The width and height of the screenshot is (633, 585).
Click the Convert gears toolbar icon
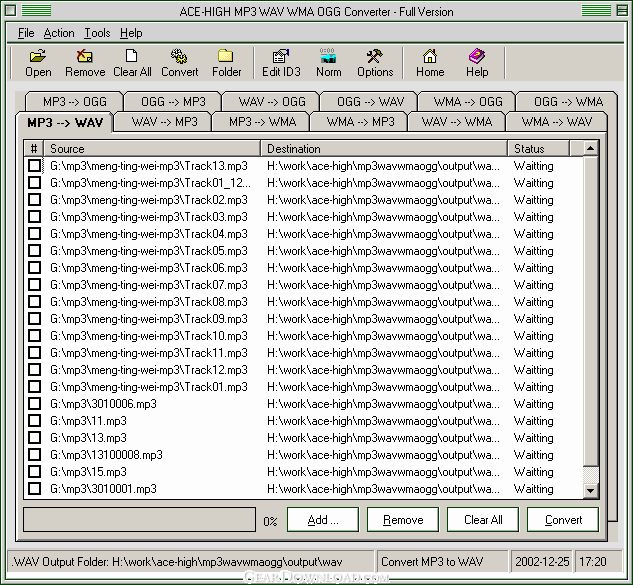coord(179,63)
